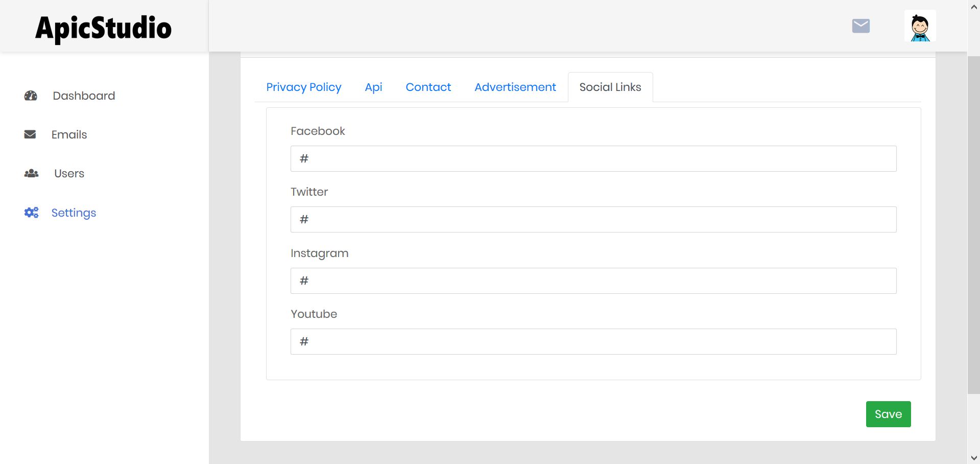Focus the Twitter link input field
The width and height of the screenshot is (980, 464).
pyautogui.click(x=593, y=219)
